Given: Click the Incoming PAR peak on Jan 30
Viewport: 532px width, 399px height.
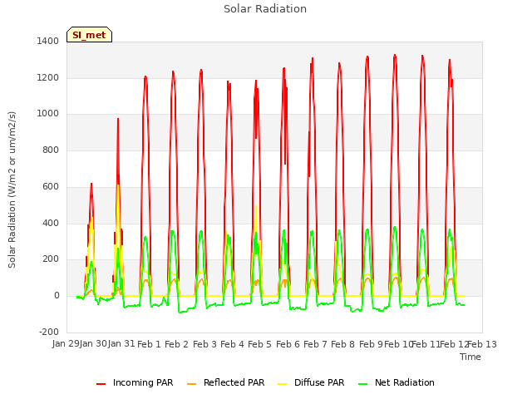Looking at the screenshot, I should pos(91,184).
